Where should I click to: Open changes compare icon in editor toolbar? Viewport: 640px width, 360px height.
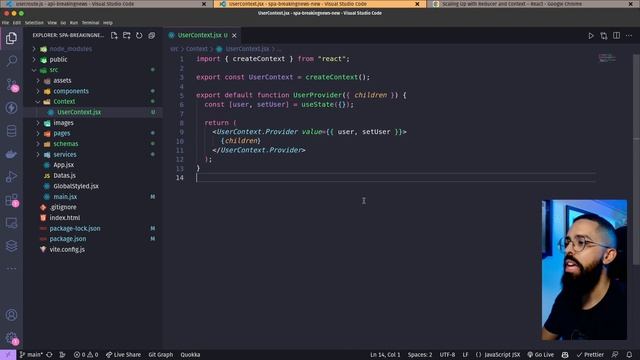[604, 36]
